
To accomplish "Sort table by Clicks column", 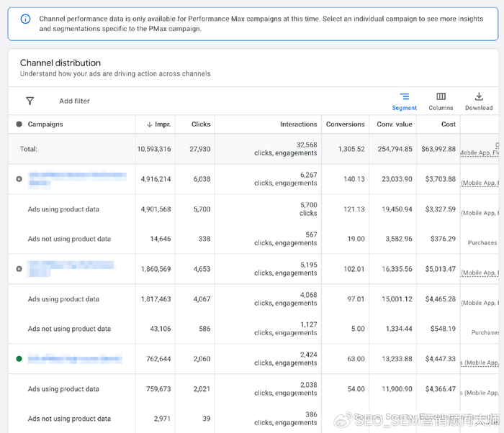I will [201, 124].
